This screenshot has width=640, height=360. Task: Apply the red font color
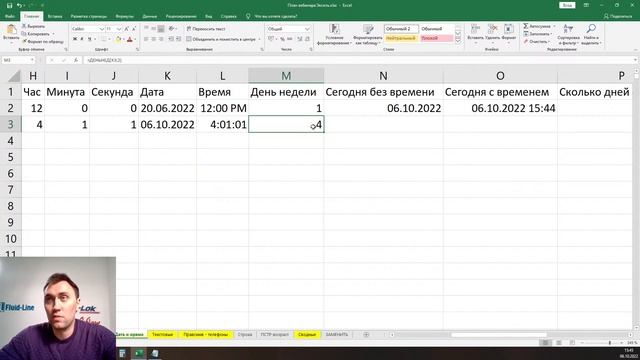129,39
